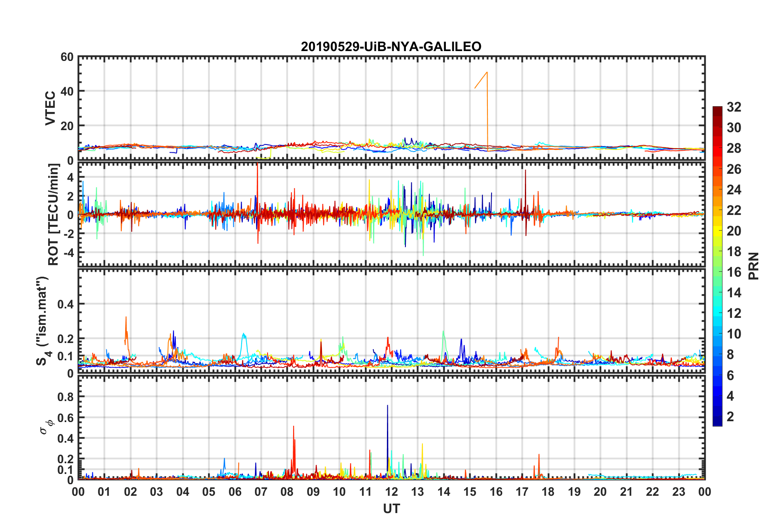The height and width of the screenshot is (532, 783).
Task: Select the VTEC y-axis label
Action: [50, 108]
